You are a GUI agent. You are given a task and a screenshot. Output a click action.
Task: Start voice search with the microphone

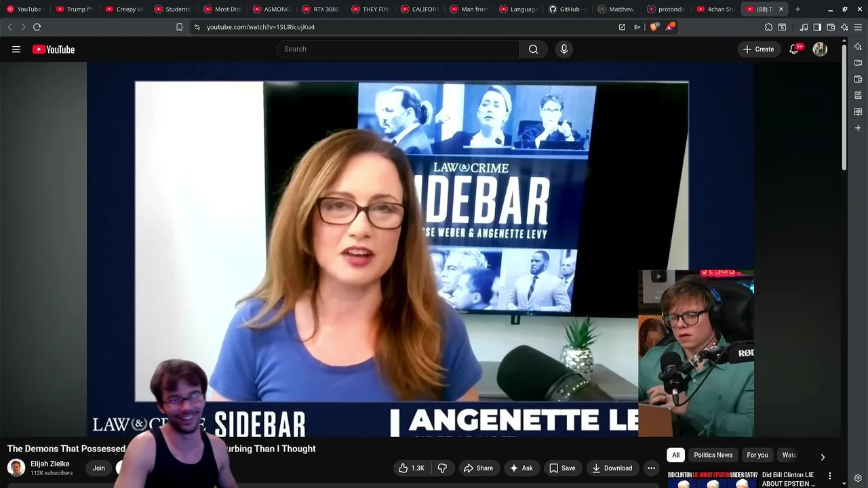(x=564, y=49)
